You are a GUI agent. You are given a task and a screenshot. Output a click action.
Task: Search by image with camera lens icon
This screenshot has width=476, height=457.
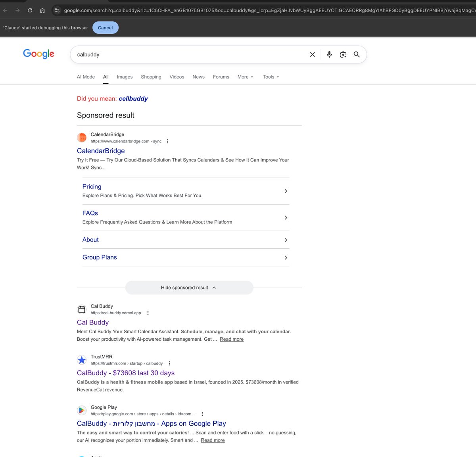point(343,55)
